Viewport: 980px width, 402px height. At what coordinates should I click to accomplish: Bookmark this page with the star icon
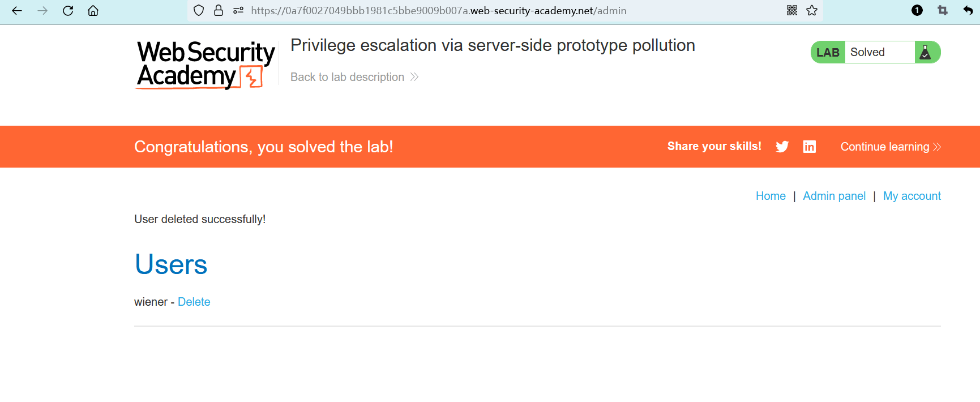(812, 11)
